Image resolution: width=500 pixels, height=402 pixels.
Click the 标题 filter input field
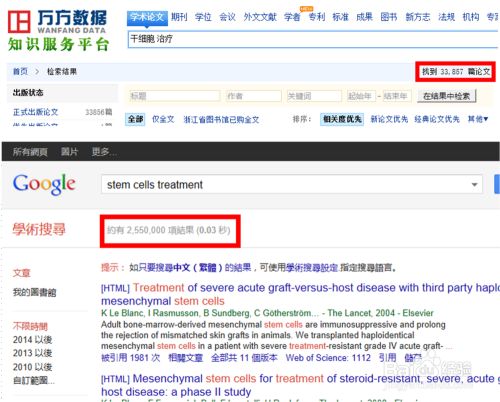(x=174, y=96)
